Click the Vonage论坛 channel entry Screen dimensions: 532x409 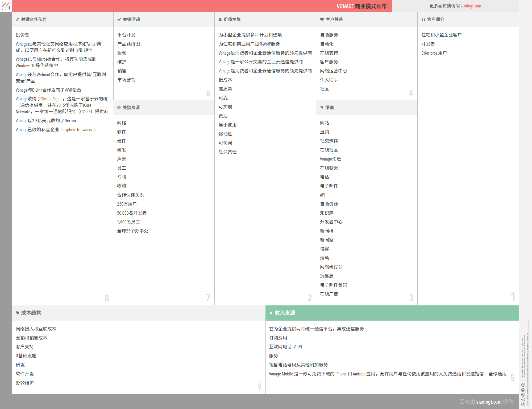tap(330, 159)
